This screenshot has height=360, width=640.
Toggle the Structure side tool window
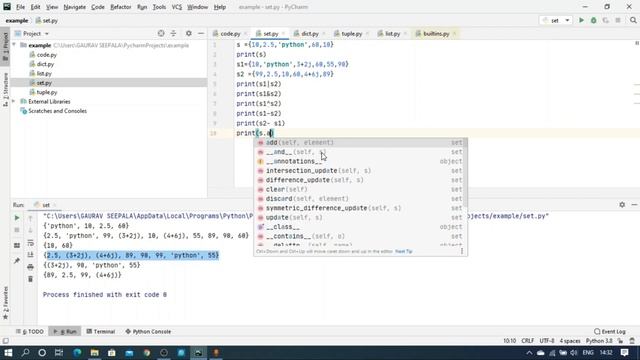click(x=5, y=90)
